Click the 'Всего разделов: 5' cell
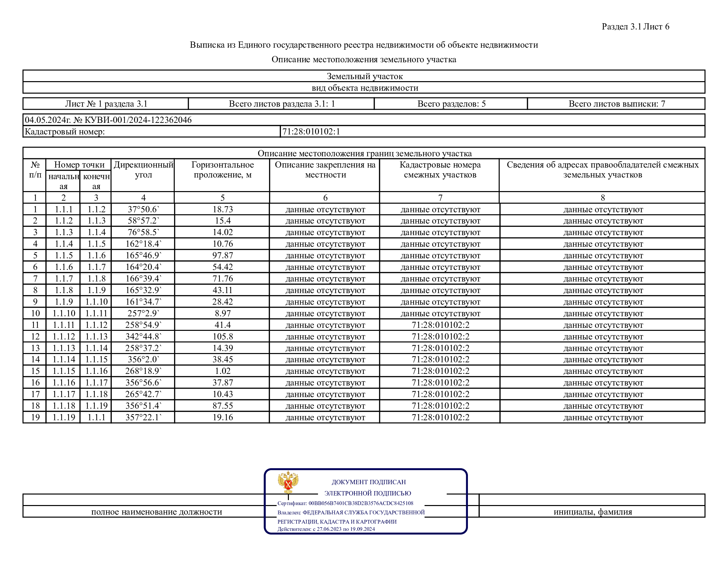 (x=451, y=104)
